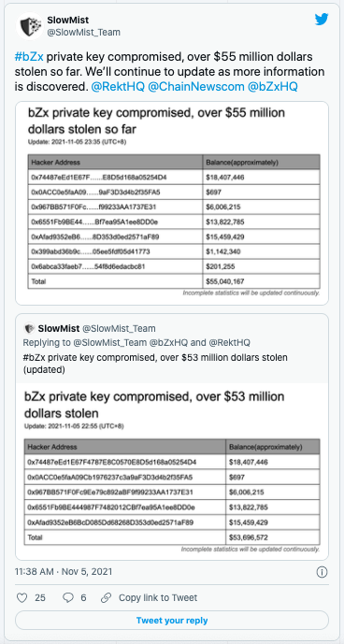Click the Twitter bird logo icon
This screenshot has height=644, width=344.
[x=322, y=21]
